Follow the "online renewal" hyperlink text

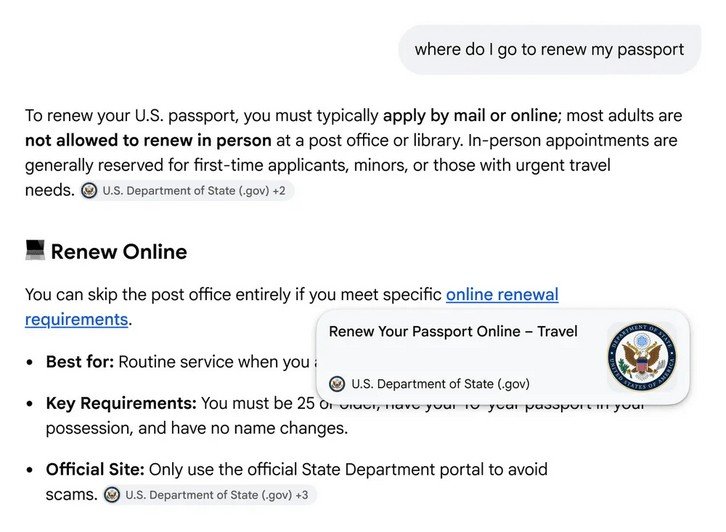click(x=502, y=294)
